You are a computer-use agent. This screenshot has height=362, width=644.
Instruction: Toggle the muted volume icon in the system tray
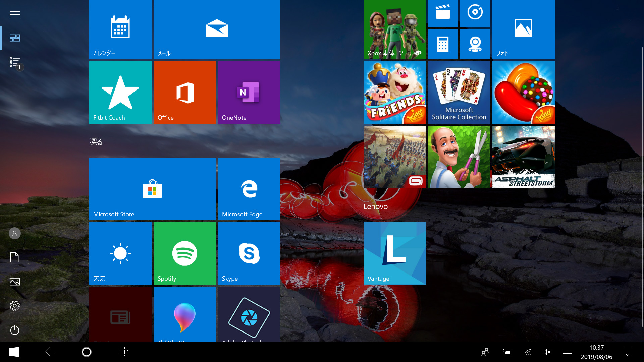point(547,352)
